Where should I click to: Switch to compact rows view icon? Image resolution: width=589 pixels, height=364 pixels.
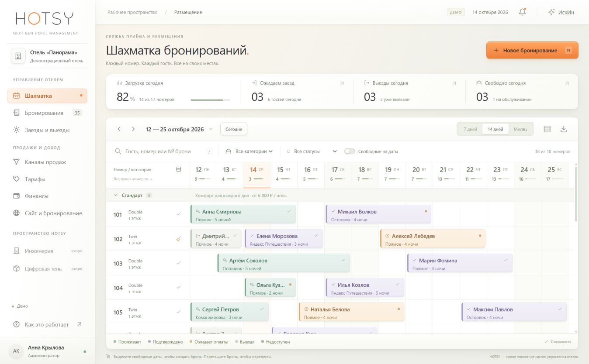coord(547,129)
